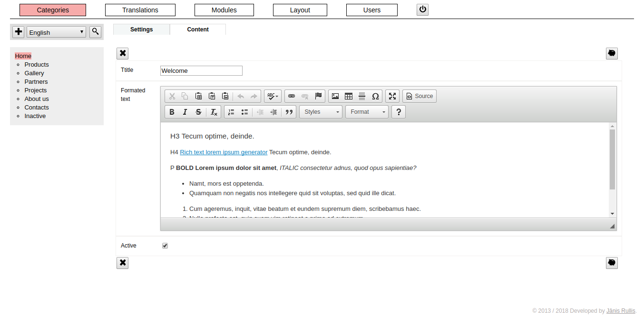Click the power logout icon

pyautogui.click(x=423, y=10)
